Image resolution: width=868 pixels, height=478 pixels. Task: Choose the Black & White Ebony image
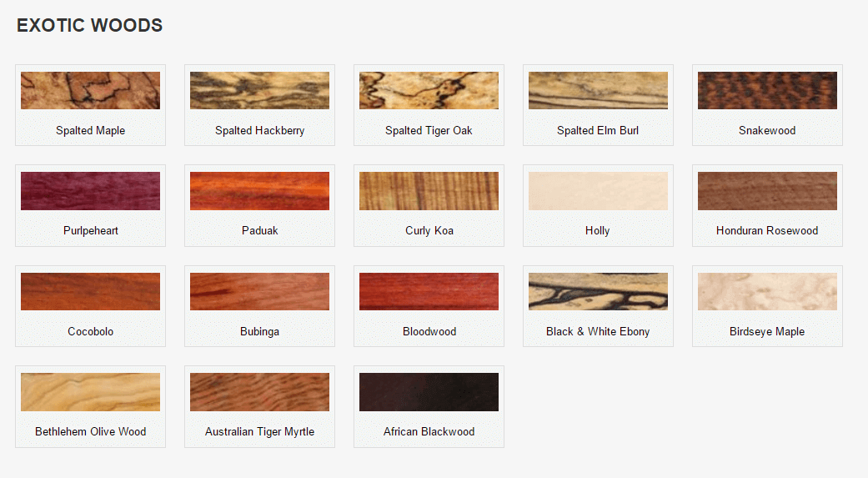click(598, 291)
